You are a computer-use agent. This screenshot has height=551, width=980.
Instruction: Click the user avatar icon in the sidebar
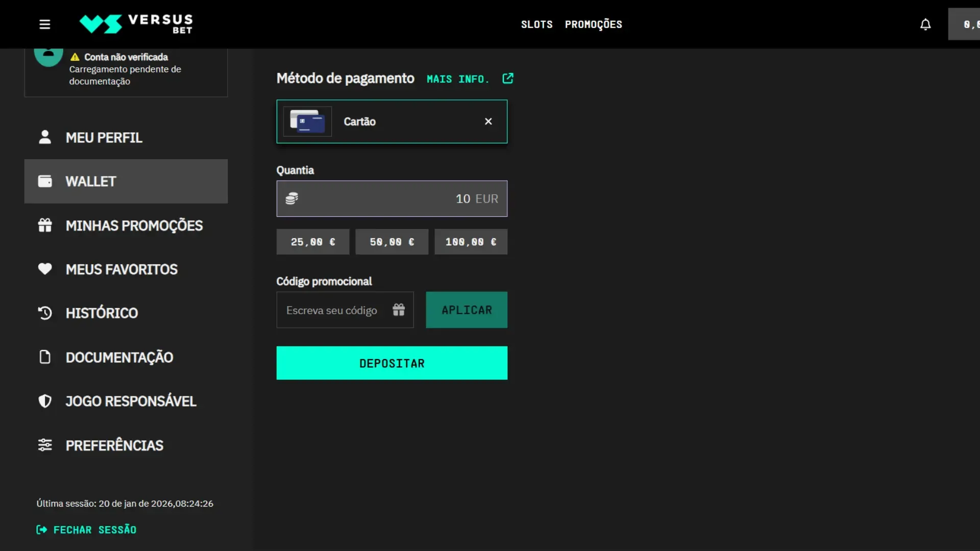[48, 58]
